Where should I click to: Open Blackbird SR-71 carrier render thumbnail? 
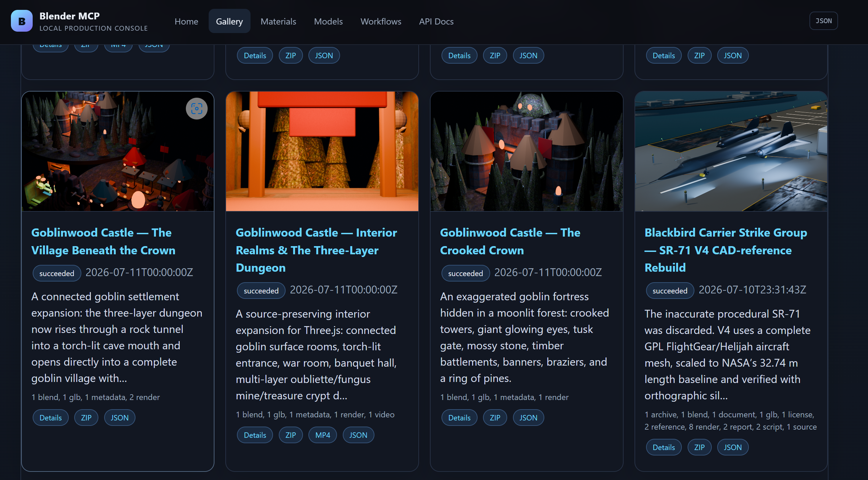tap(731, 151)
